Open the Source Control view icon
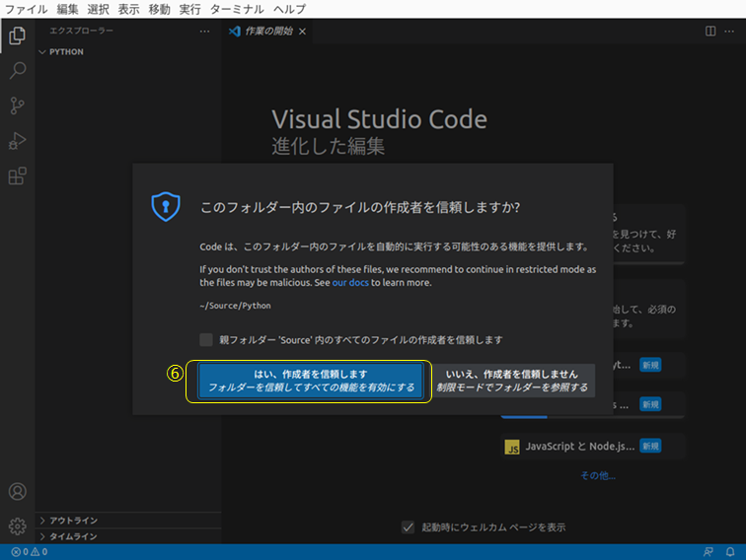This screenshot has width=746, height=560. point(17,106)
